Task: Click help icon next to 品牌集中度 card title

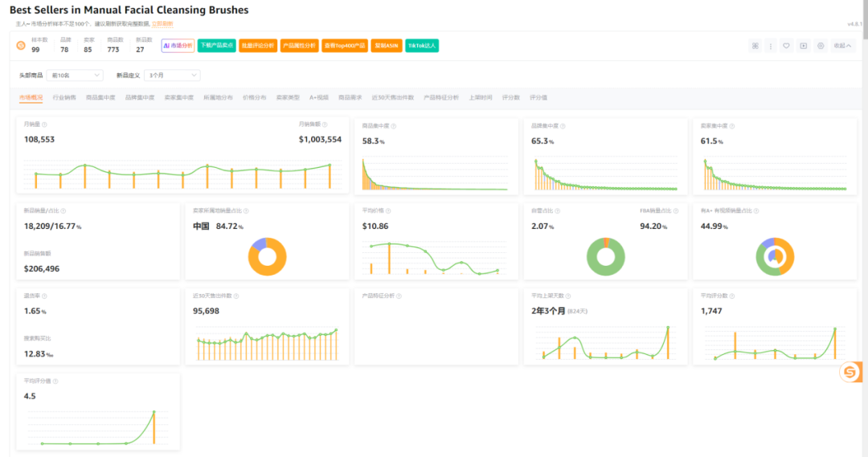Action: [x=563, y=126]
